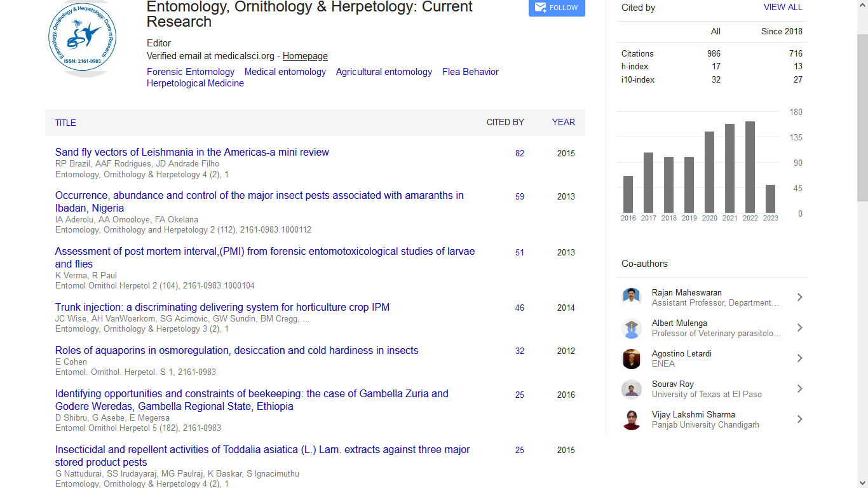Open View All citations link

(x=782, y=8)
